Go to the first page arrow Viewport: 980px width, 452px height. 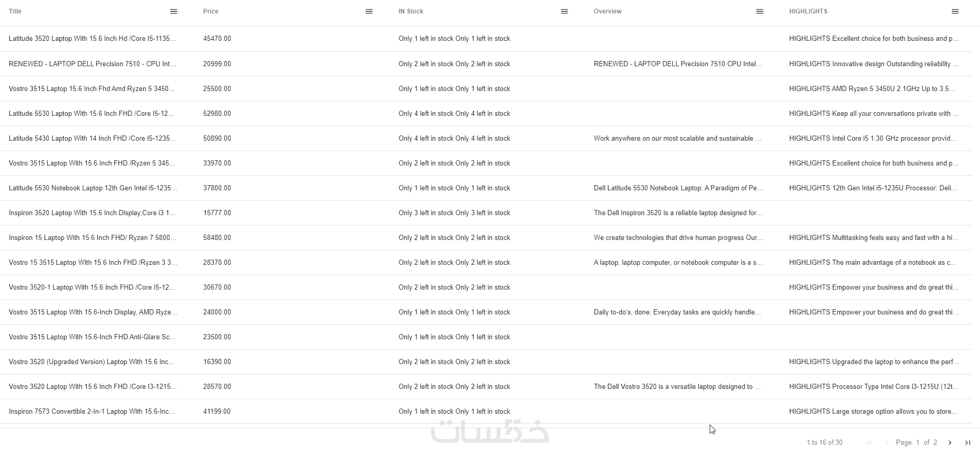[869, 443]
